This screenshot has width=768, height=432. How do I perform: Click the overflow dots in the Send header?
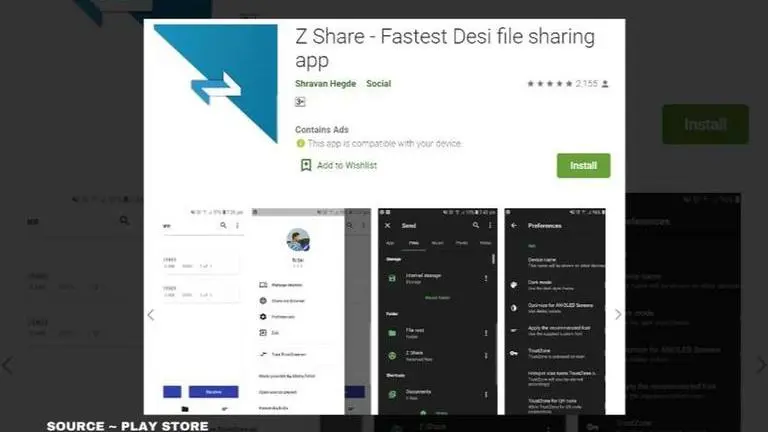(x=490, y=225)
